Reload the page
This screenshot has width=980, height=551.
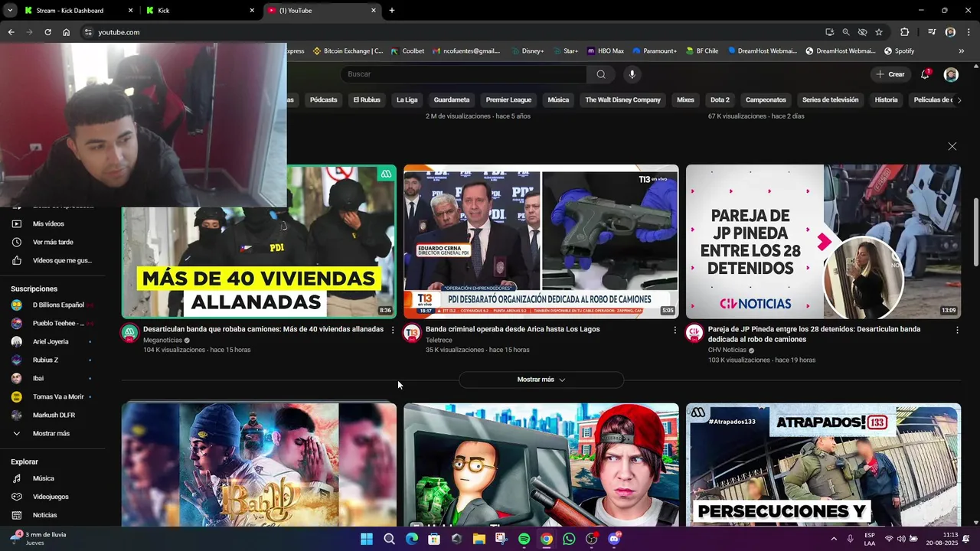click(47, 32)
